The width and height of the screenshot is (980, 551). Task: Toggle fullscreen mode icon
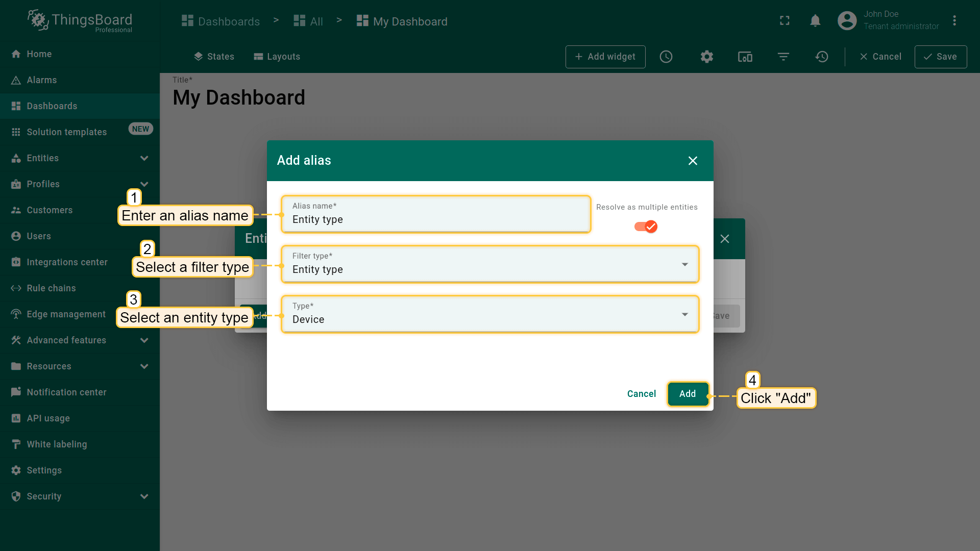tap(785, 20)
